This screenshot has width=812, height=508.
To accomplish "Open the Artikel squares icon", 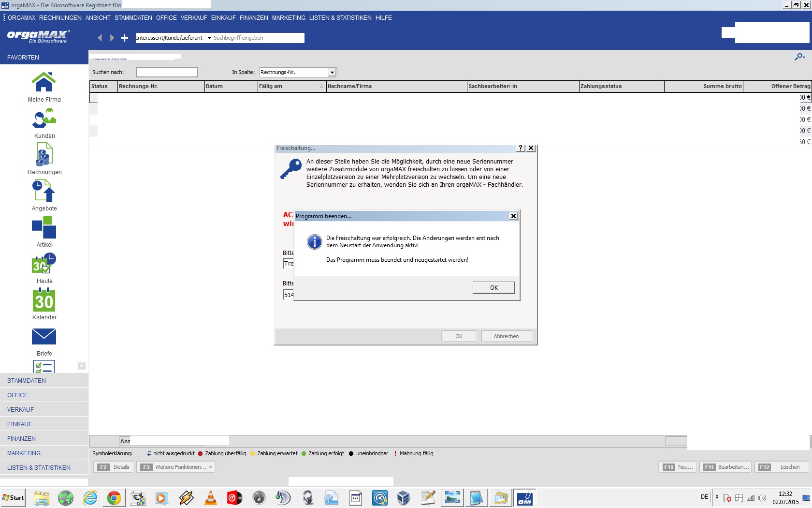I will point(44,227).
